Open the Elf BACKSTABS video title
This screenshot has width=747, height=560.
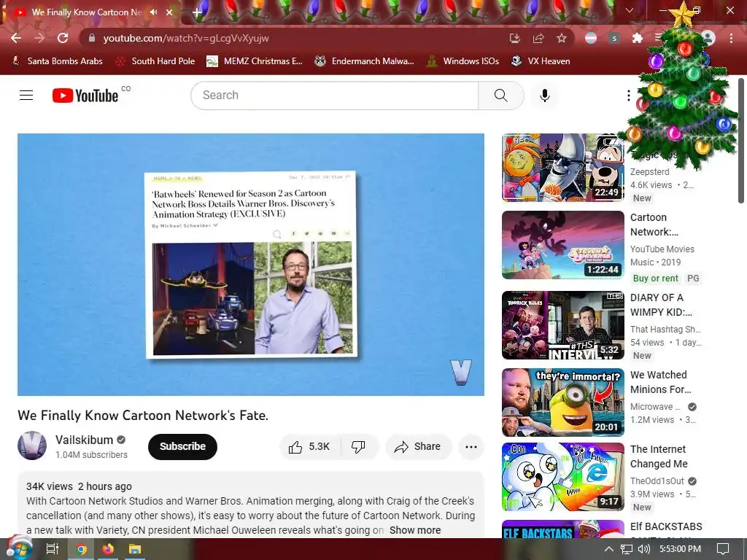[x=666, y=526]
